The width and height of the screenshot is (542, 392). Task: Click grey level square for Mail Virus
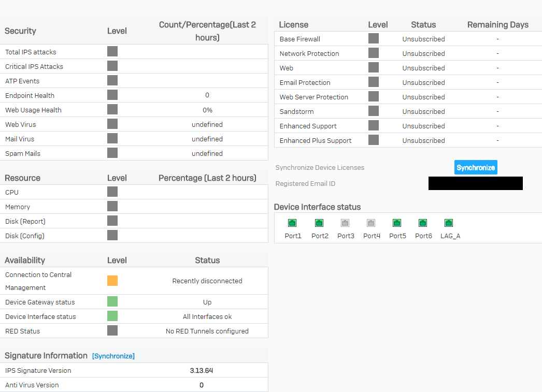tap(112, 138)
